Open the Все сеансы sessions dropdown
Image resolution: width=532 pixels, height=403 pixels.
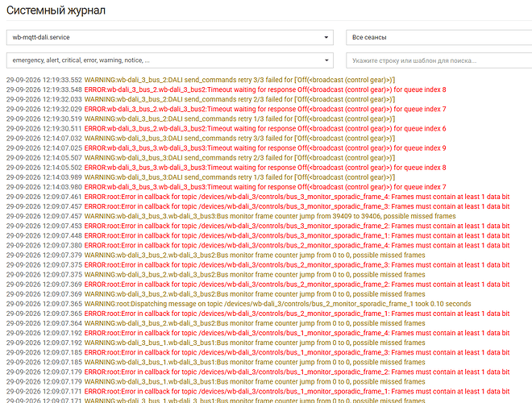pyautogui.click(x=439, y=37)
